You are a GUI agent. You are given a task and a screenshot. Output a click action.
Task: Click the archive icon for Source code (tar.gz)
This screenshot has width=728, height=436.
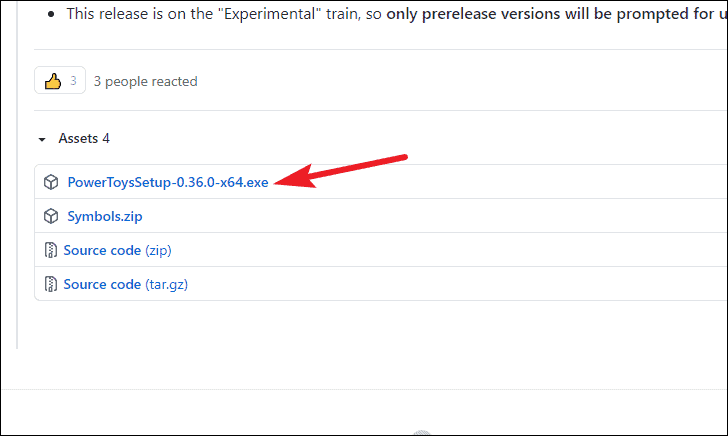point(50,284)
